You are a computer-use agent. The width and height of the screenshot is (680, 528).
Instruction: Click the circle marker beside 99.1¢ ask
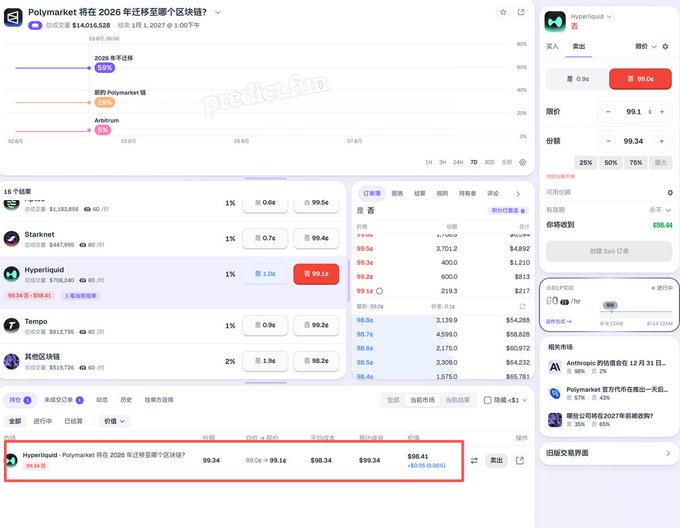[379, 291]
